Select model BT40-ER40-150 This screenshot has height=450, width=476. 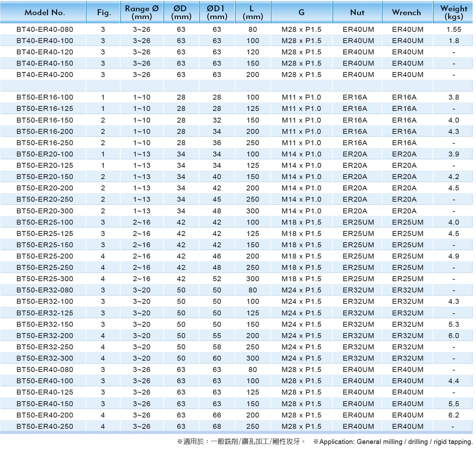[45, 63]
